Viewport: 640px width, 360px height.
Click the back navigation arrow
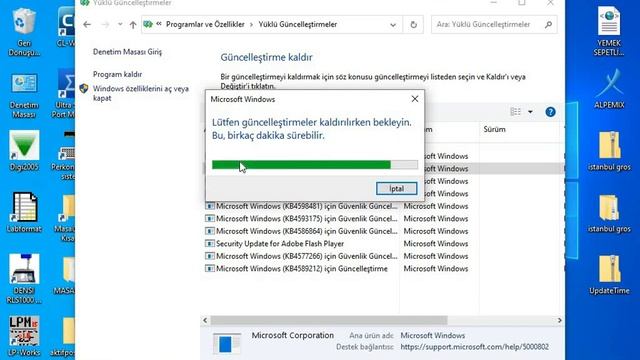(87, 24)
